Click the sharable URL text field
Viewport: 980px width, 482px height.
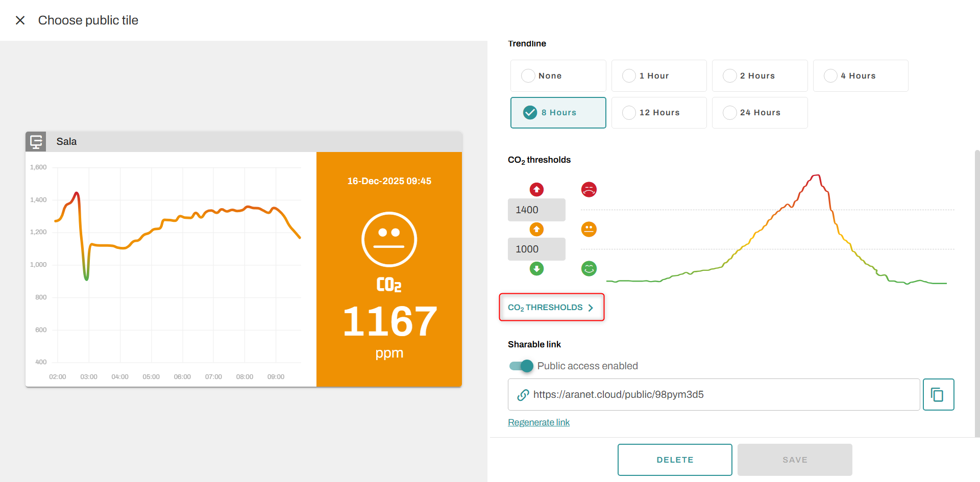pyautogui.click(x=715, y=394)
